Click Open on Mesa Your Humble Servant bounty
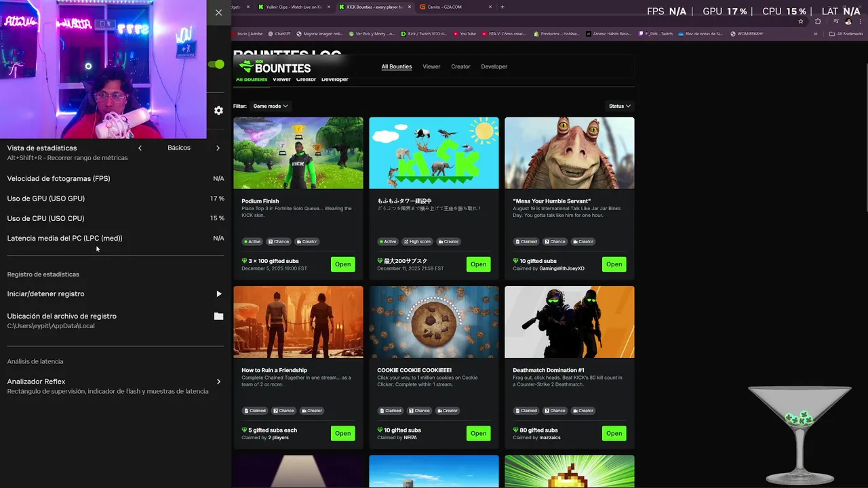This screenshot has height=488, width=868. [x=614, y=264]
